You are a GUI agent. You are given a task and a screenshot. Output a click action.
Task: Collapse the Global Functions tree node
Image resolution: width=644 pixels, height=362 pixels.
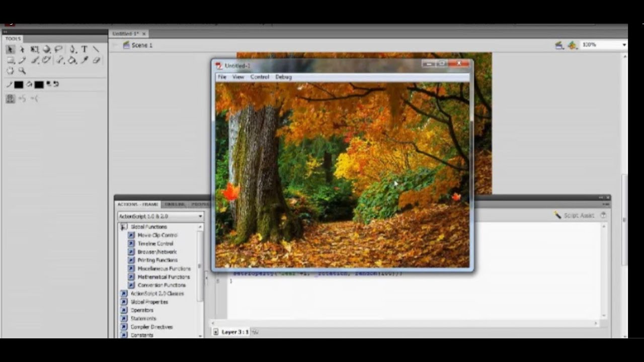[124, 227]
